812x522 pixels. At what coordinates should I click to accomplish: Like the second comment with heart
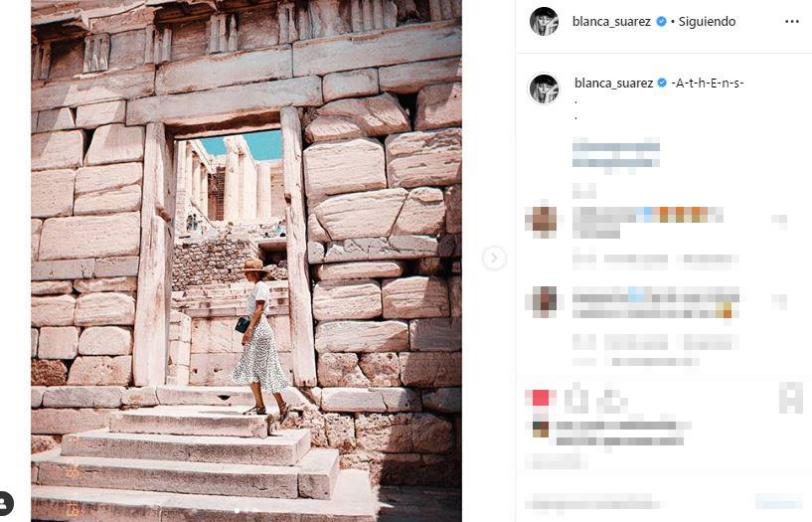[x=779, y=300]
